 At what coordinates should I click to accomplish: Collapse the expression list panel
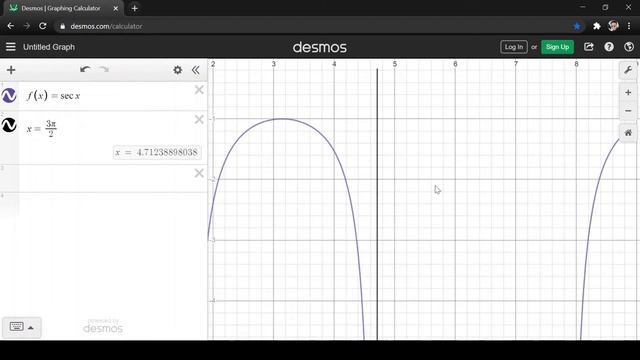196,70
